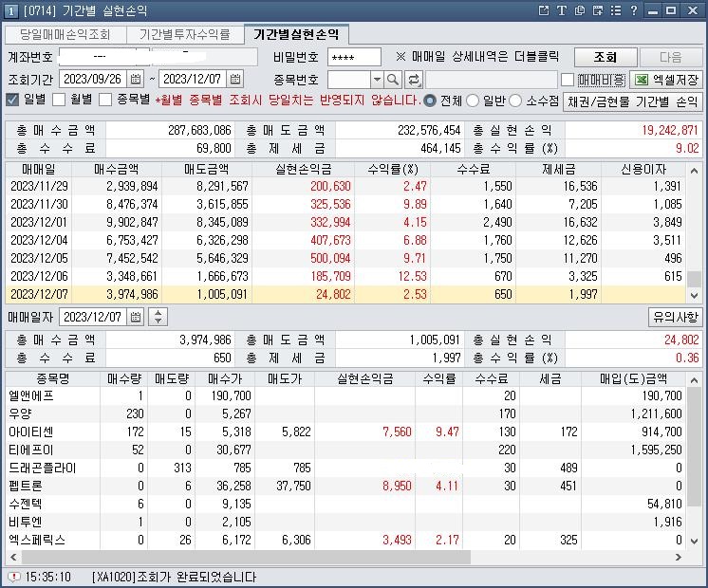Open the pop-out window icon in title bar

click(x=544, y=10)
